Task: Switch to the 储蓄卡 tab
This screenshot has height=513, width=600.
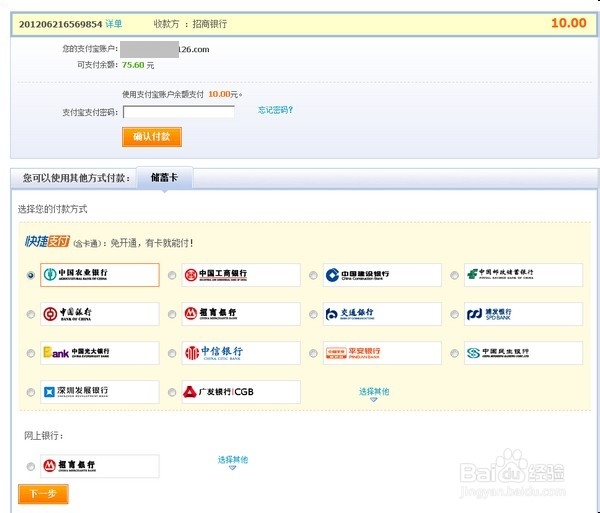Action: tap(165, 178)
